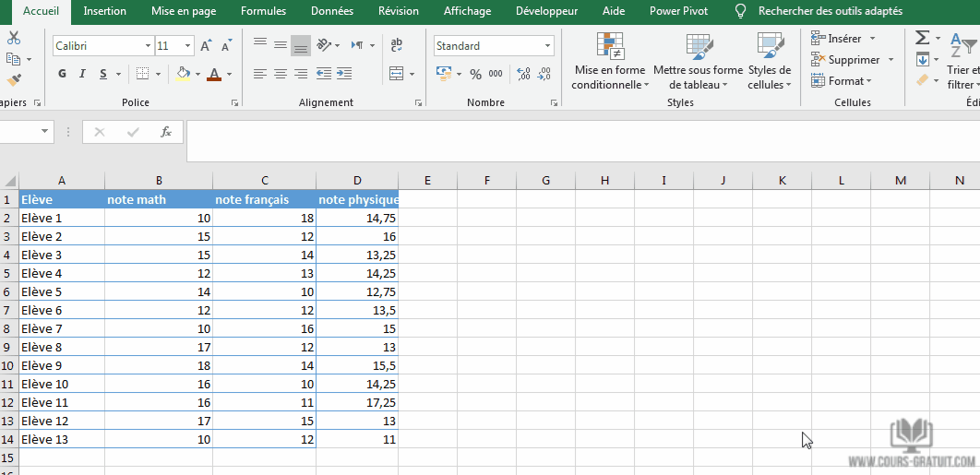The image size is (980, 475).
Task: Toggle bold with the G button
Action: tap(62, 74)
